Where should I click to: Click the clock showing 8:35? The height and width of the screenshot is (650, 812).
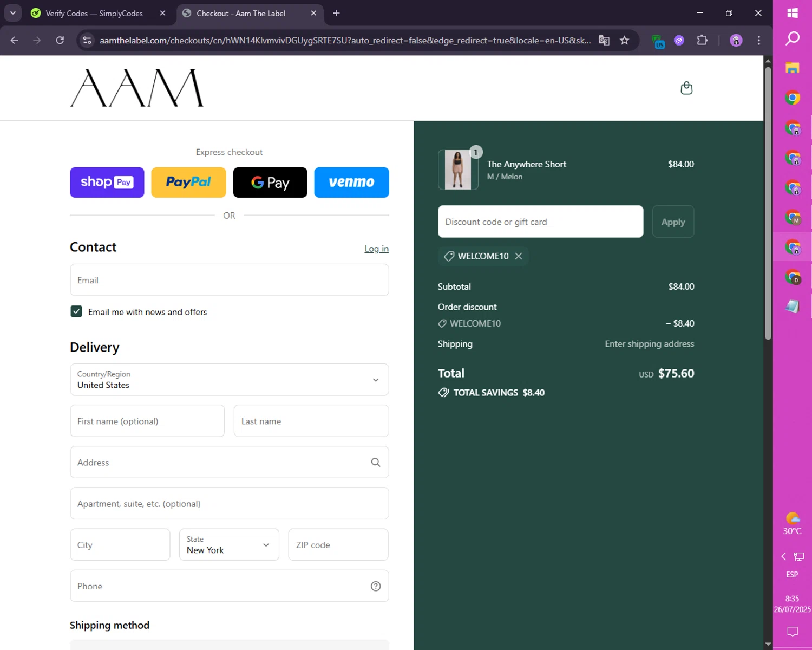(793, 599)
